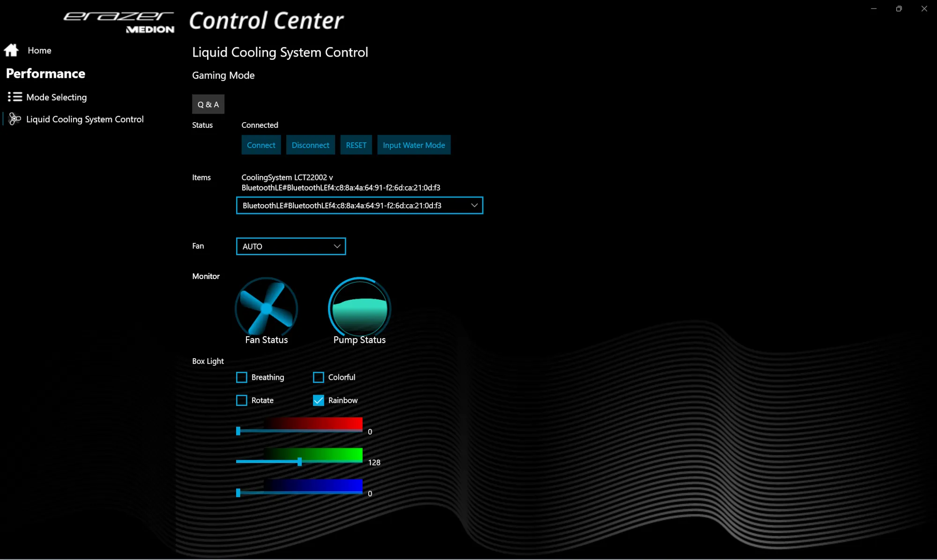Image resolution: width=937 pixels, height=560 pixels.
Task: Click the RESET button icon
Action: [x=356, y=145]
